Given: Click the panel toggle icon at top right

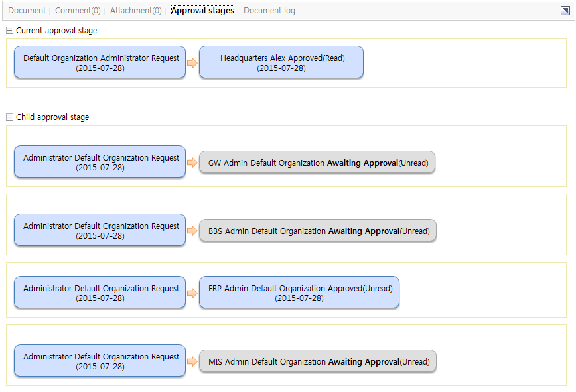Looking at the screenshot, I should pyautogui.click(x=565, y=11).
